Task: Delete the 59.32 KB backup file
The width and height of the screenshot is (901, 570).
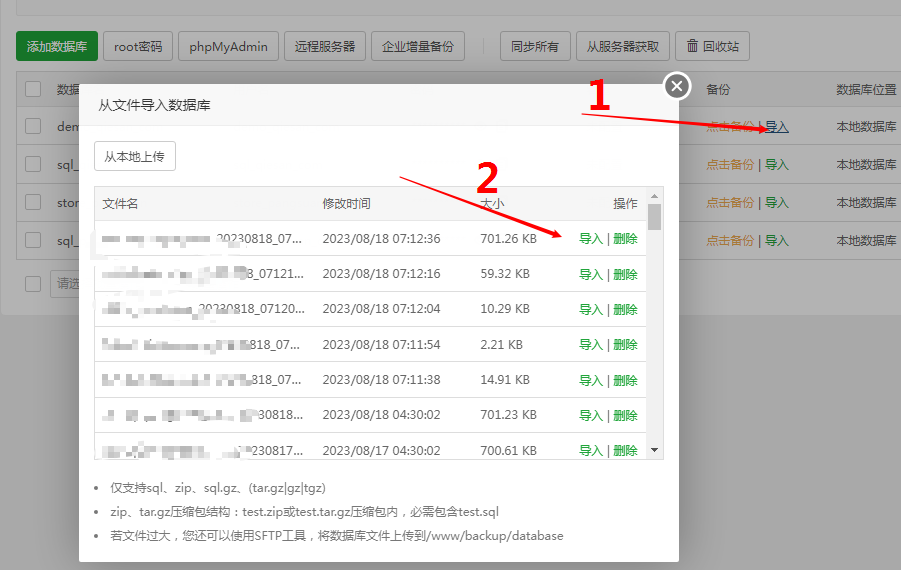Action: click(625, 275)
